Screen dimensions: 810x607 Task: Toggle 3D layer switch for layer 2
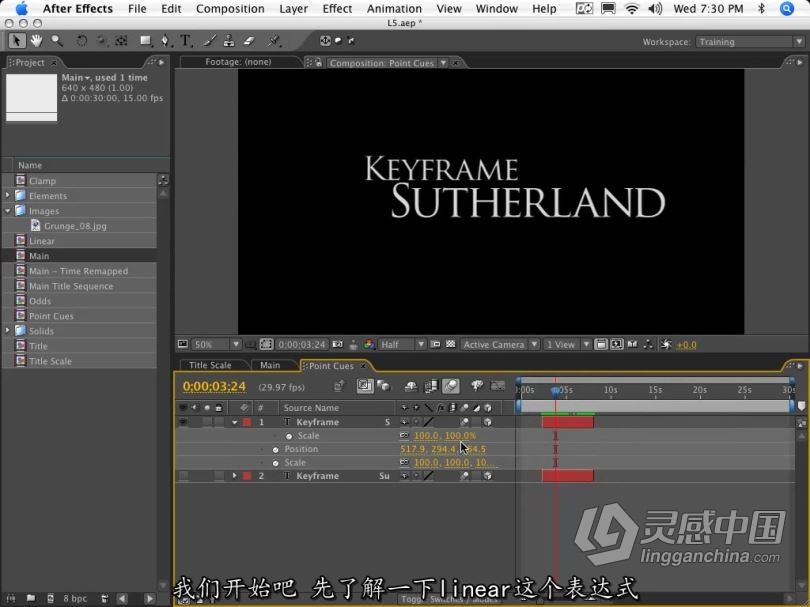[487, 476]
